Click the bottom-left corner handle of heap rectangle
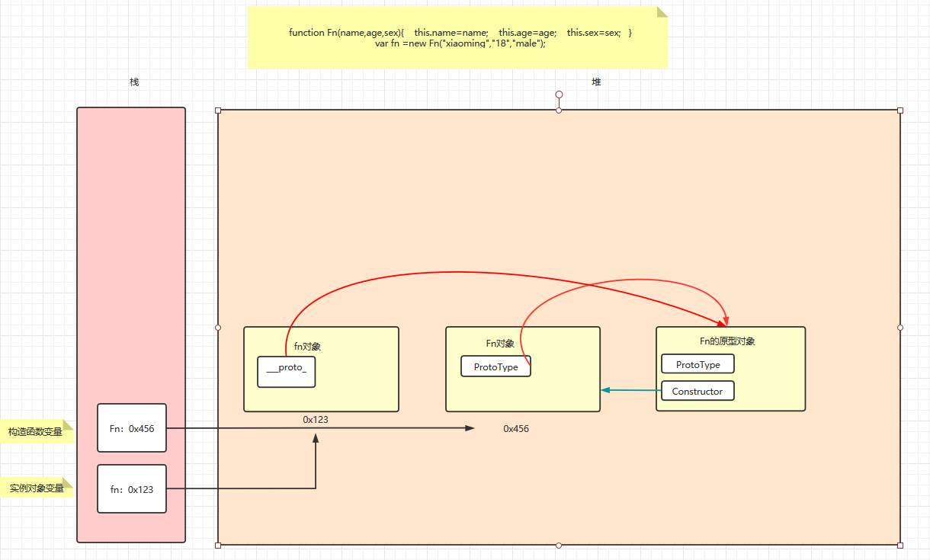 [x=218, y=545]
